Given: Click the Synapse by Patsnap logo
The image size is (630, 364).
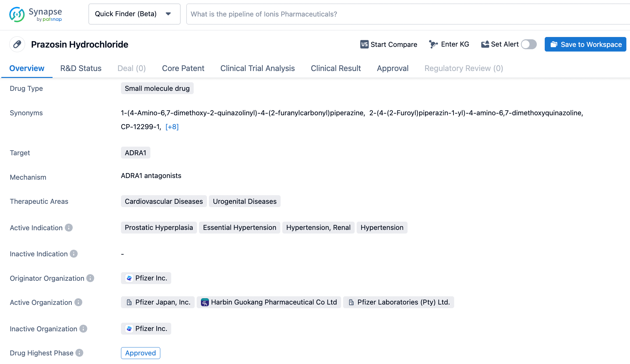Looking at the screenshot, I should 36,15.
